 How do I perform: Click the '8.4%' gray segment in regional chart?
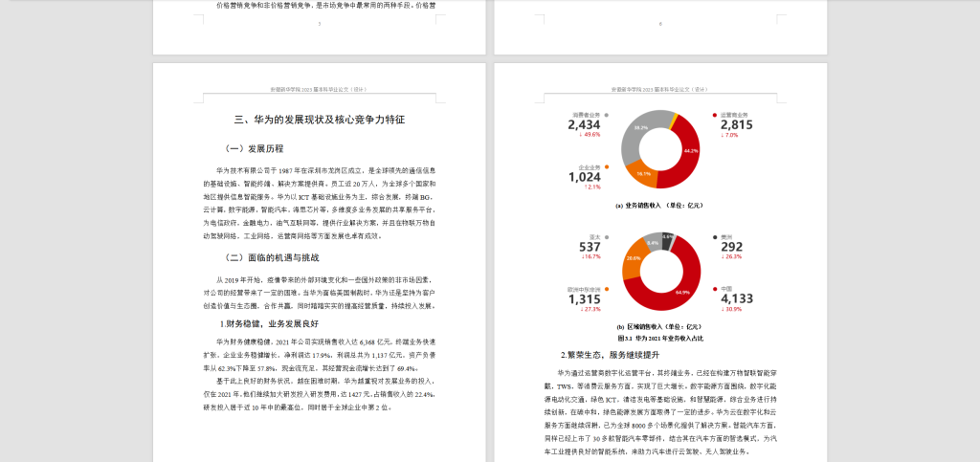click(653, 242)
